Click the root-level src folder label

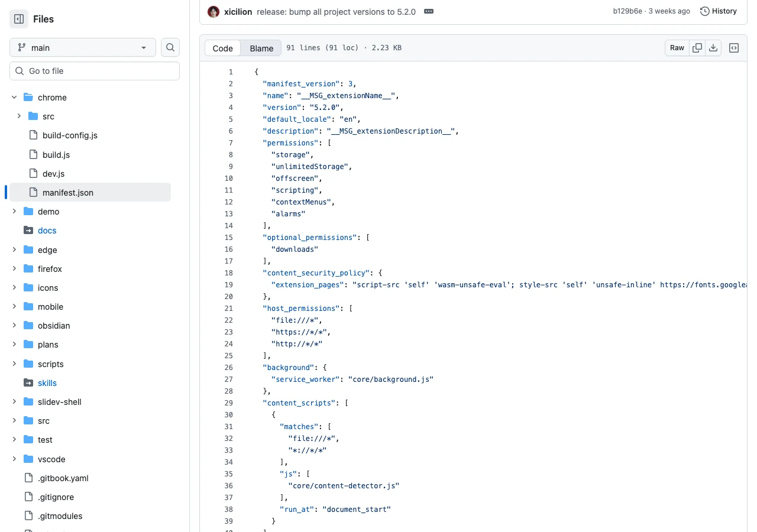pos(44,421)
